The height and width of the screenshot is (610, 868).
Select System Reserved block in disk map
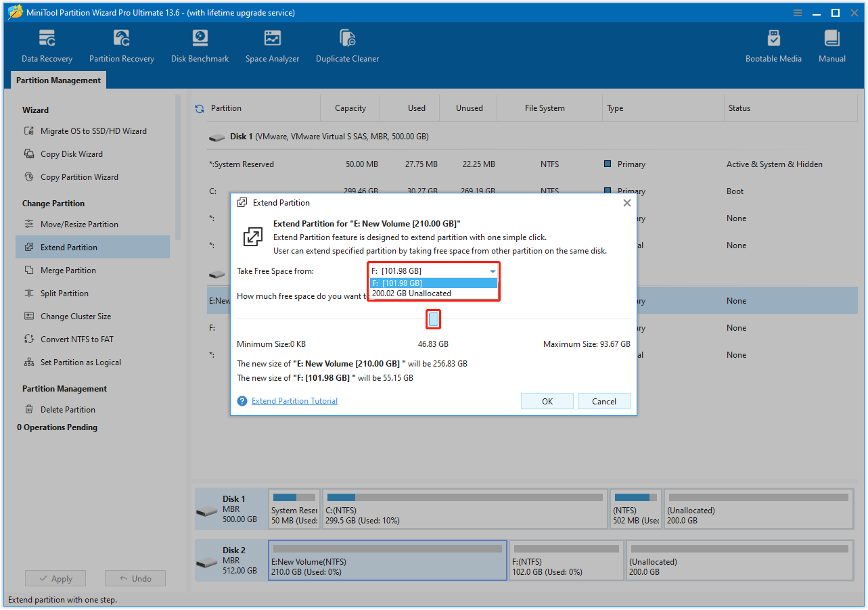coord(294,509)
